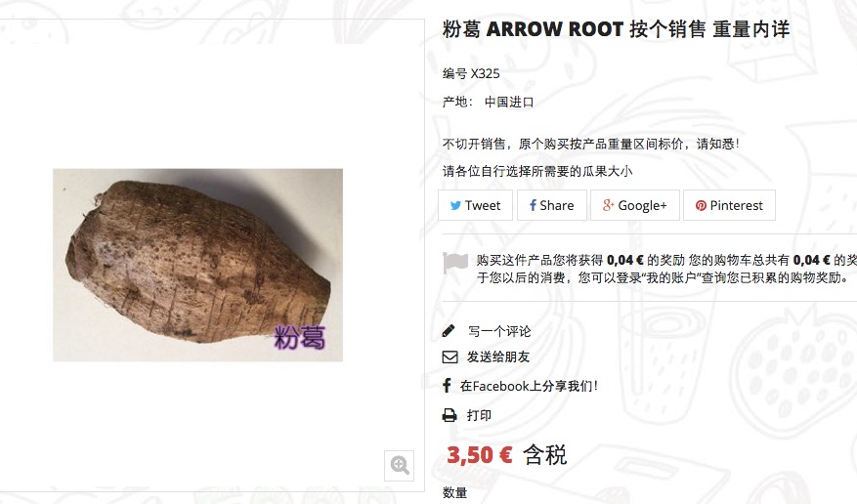This screenshot has width=857, height=504.
Task: Open the 写一个评论 link
Action: (499, 331)
